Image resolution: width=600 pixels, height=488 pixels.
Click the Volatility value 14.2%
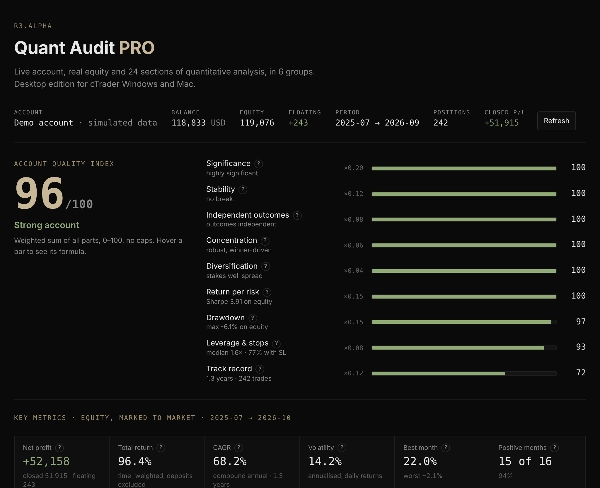pyautogui.click(x=325, y=461)
